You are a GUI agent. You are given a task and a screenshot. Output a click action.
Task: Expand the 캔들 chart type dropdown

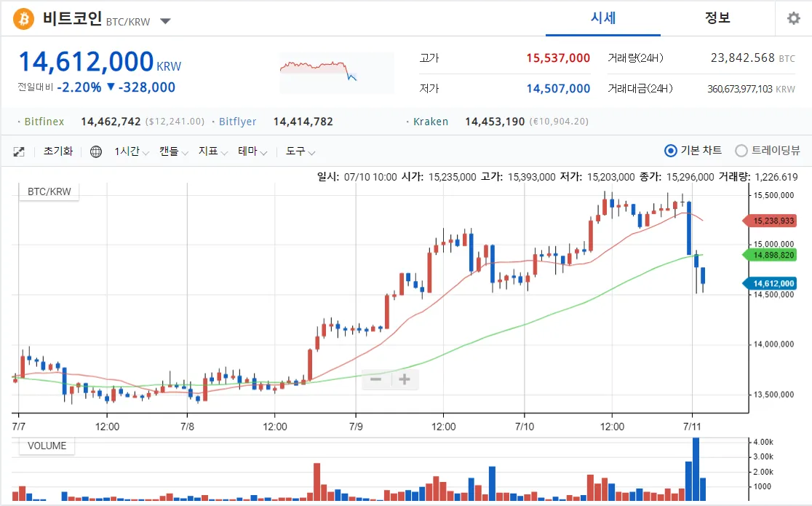(x=174, y=151)
